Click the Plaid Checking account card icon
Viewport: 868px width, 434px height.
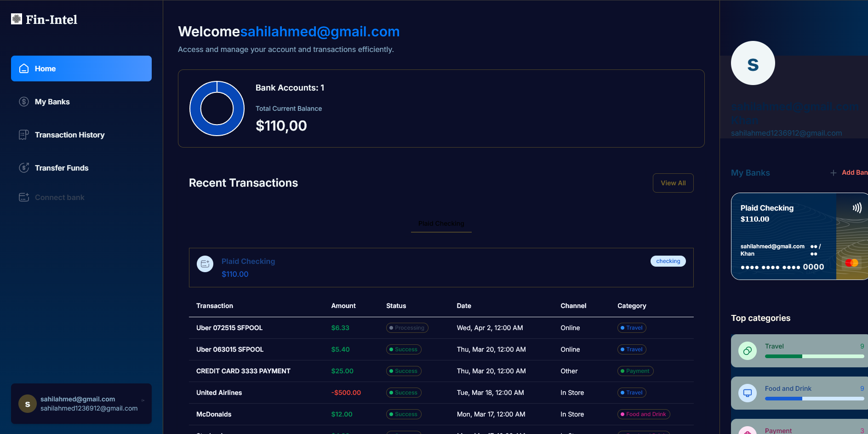pyautogui.click(x=205, y=264)
